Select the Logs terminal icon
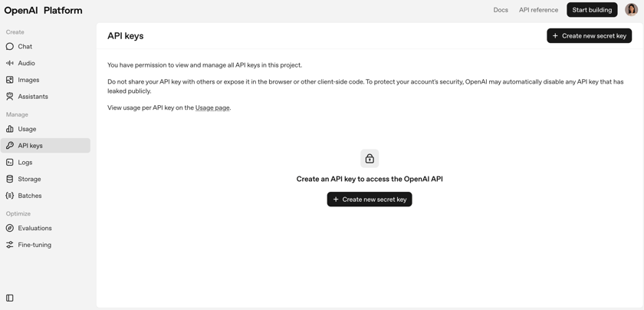The height and width of the screenshot is (310, 644). click(10, 163)
